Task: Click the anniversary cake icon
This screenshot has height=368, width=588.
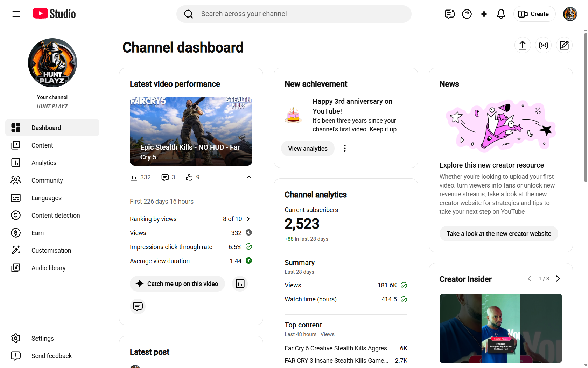Action: [x=293, y=115]
